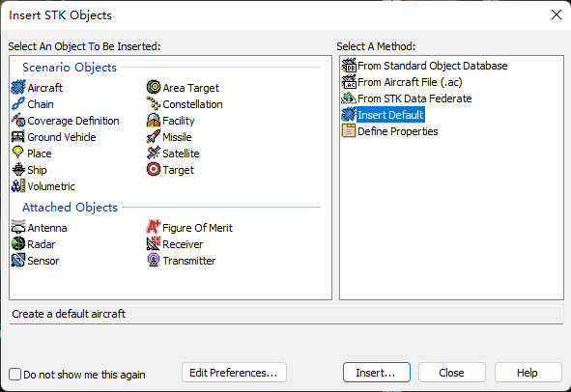Viewport: 571px width, 392px height.
Task: Click the 'Target' label
Action: click(178, 170)
